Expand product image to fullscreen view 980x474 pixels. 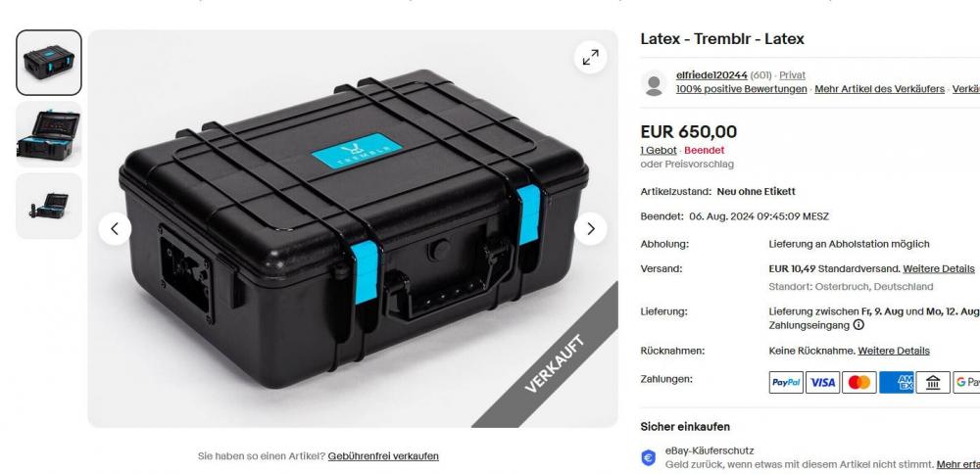point(590,58)
